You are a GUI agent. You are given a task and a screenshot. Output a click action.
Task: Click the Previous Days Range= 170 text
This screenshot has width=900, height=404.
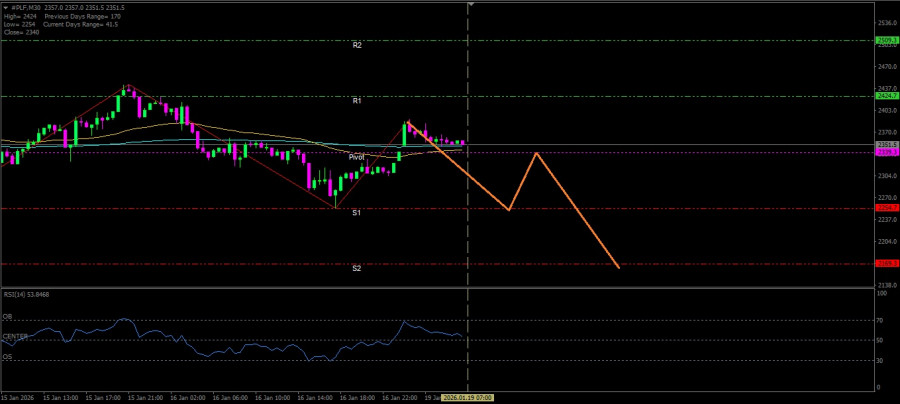coord(82,16)
